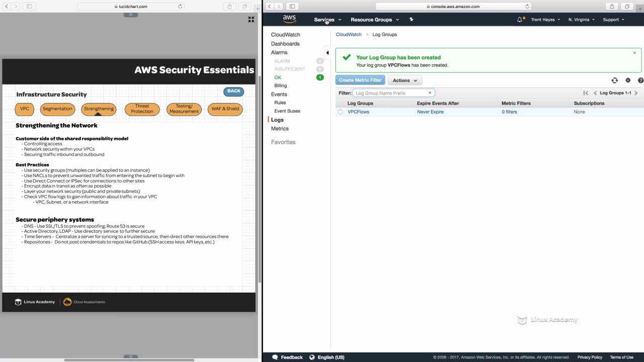
Task: Click the BACK button on the slide
Action: click(234, 91)
